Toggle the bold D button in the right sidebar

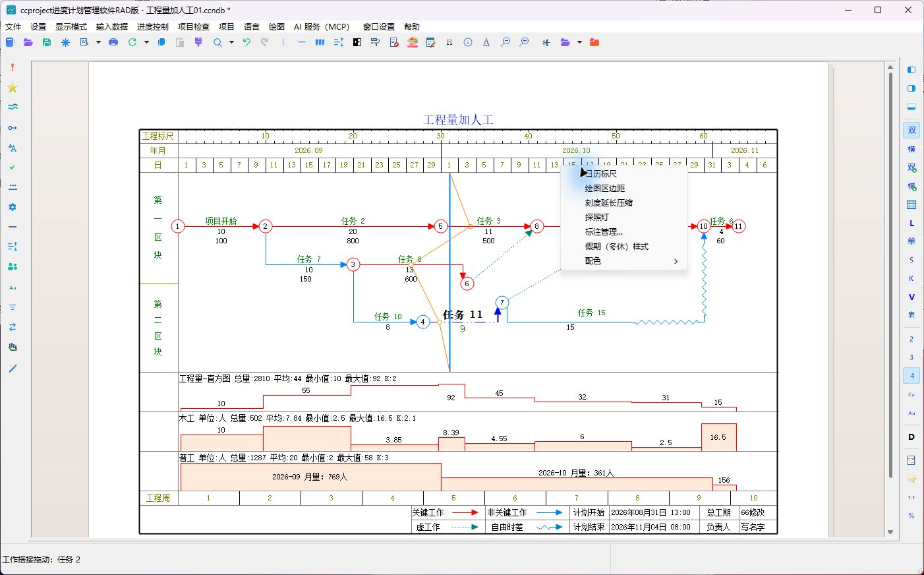click(911, 437)
